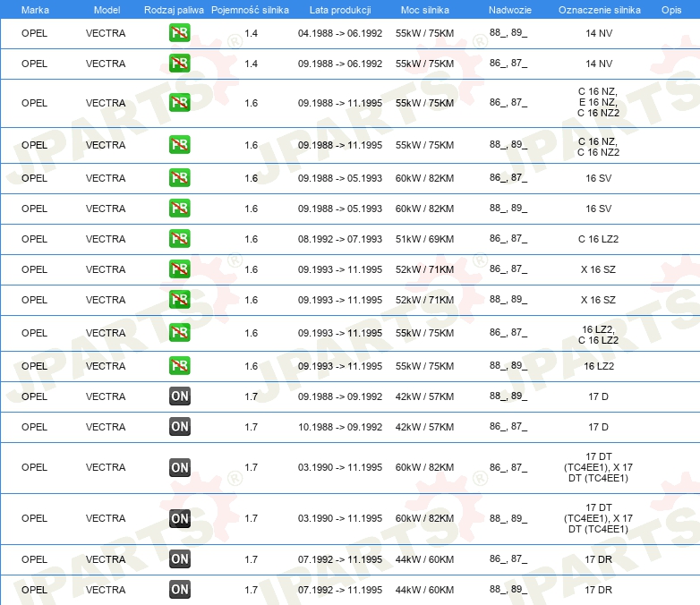The width and height of the screenshot is (700, 605).
Task: Click engine code cell 16 LZ2, C 16 LZ2
Action: click(599, 335)
